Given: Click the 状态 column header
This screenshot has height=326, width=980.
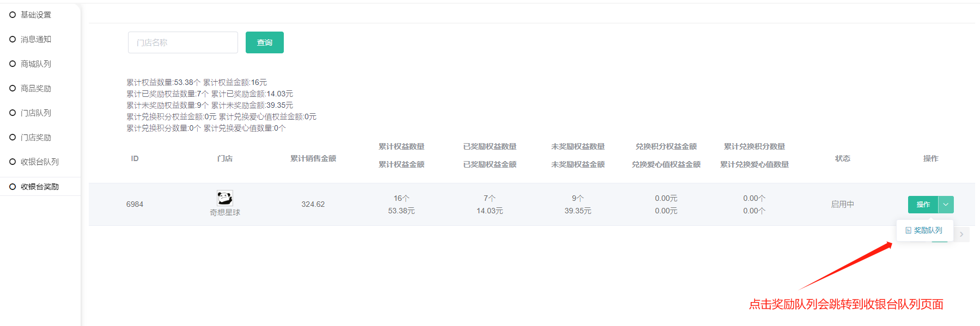Looking at the screenshot, I should pos(843,158).
